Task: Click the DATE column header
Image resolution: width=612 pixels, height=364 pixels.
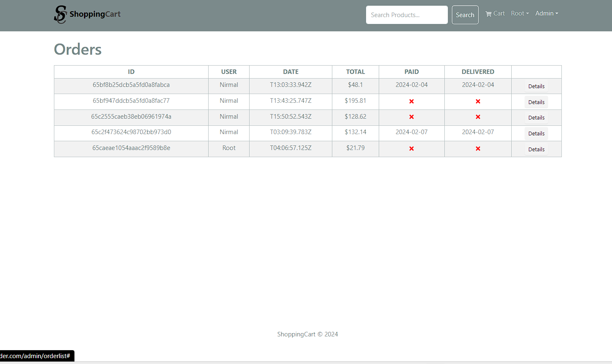Action: 291,72
